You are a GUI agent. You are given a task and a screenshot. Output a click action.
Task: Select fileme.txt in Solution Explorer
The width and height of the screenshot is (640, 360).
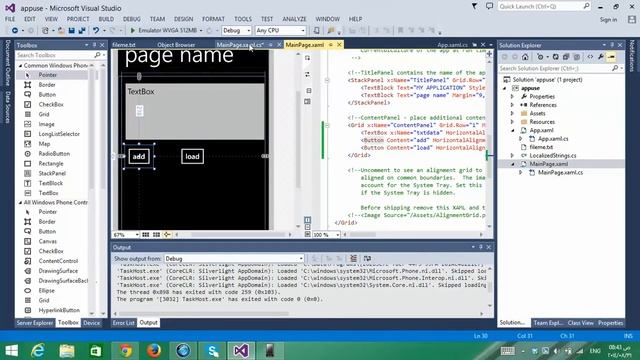[541, 147]
